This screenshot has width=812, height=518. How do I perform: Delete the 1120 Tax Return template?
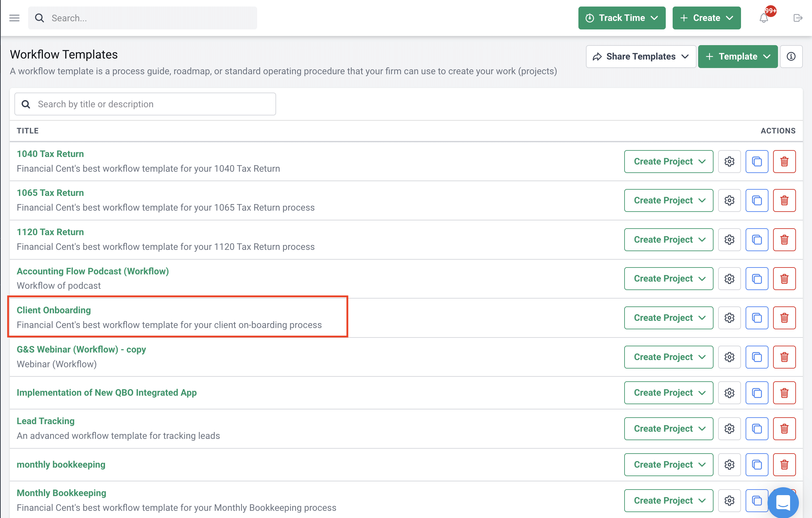pos(784,240)
